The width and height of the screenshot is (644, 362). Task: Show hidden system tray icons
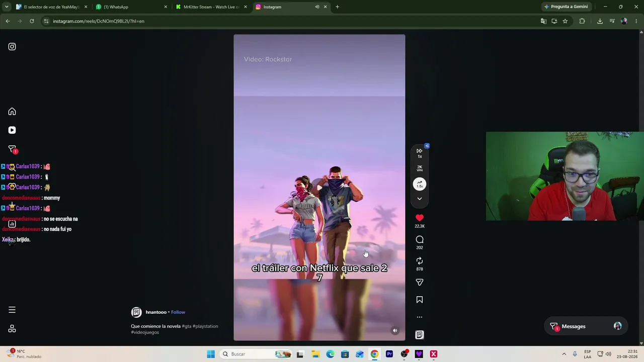coord(563,354)
